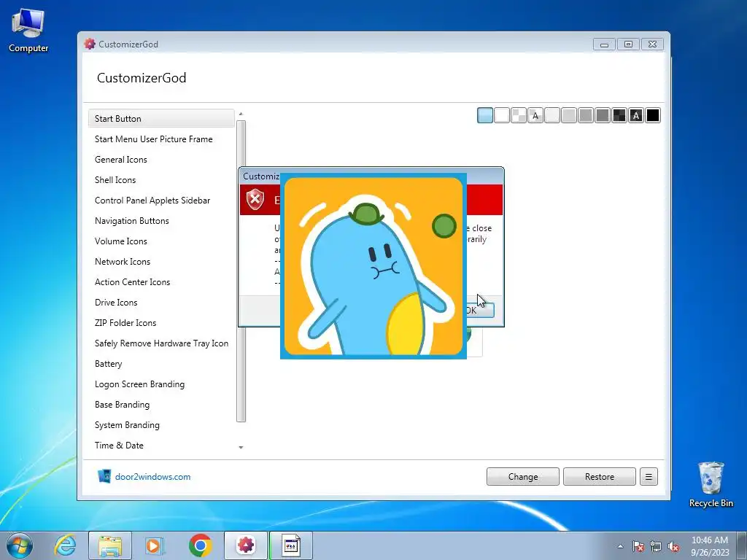Click the CustomizerGod gear icon in title bar
Viewport: 747px width, 560px height.
(x=90, y=44)
